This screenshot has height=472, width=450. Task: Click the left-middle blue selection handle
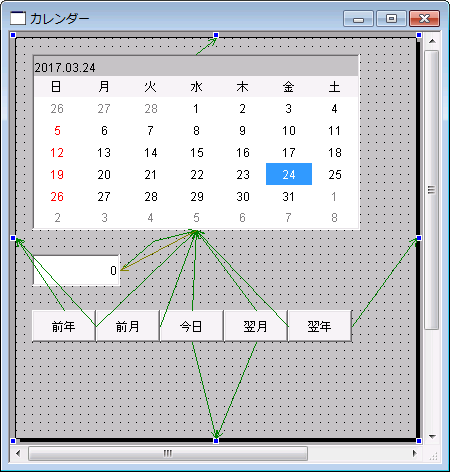[13, 238]
